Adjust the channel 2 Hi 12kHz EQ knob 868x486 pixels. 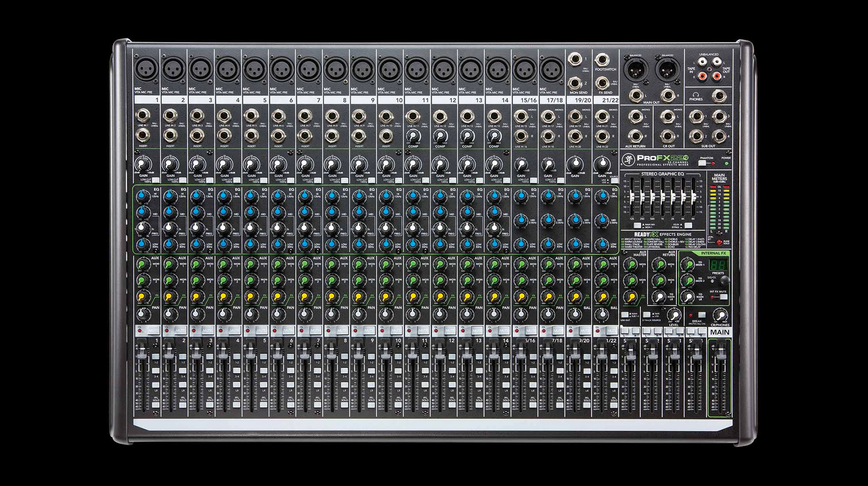pyautogui.click(x=170, y=196)
